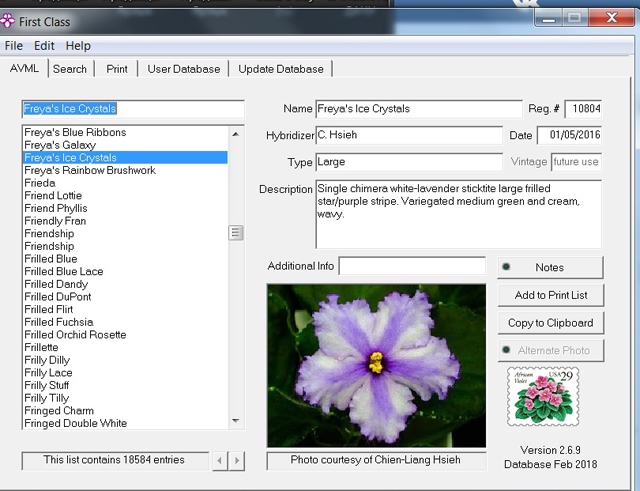Select highlighted Freya's Ice Crystals list row
Image resolution: width=640 pixels, height=491 pixels.
(x=125, y=158)
